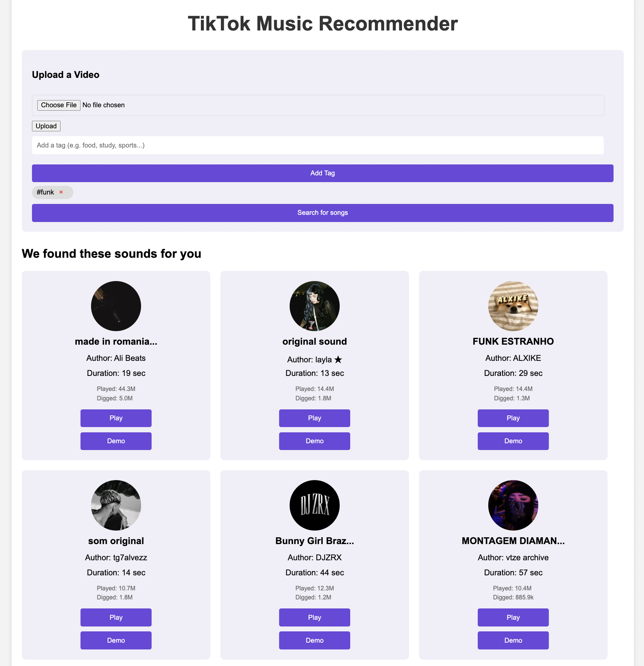The height and width of the screenshot is (666, 644).
Task: Play layla's original sound
Action: pos(314,418)
